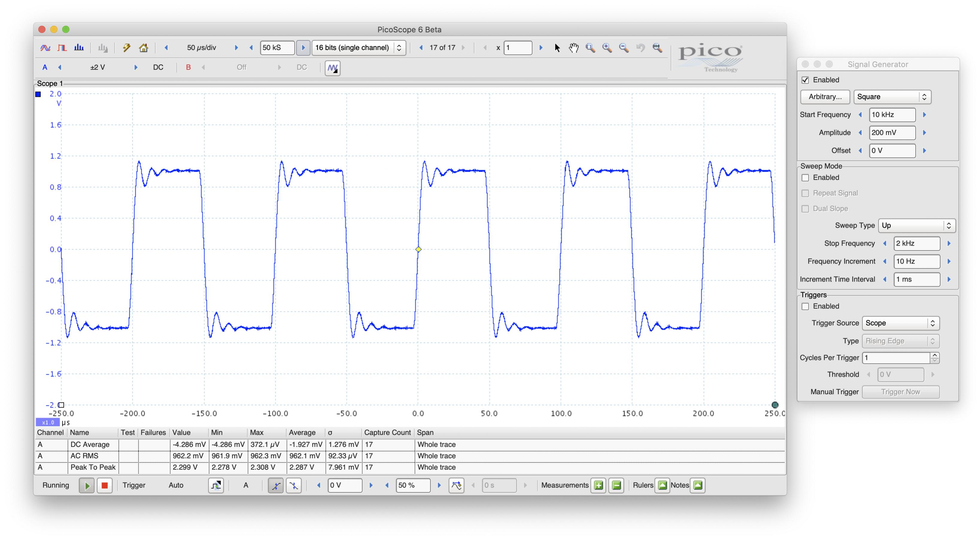Click the Trigger Now button
This screenshot has width=980, height=540.
[900, 392]
